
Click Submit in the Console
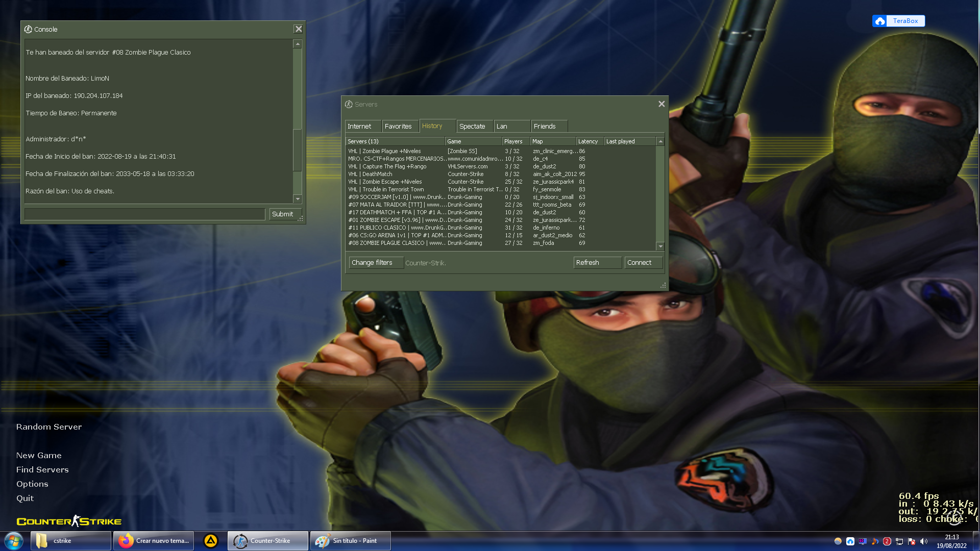[285, 214]
